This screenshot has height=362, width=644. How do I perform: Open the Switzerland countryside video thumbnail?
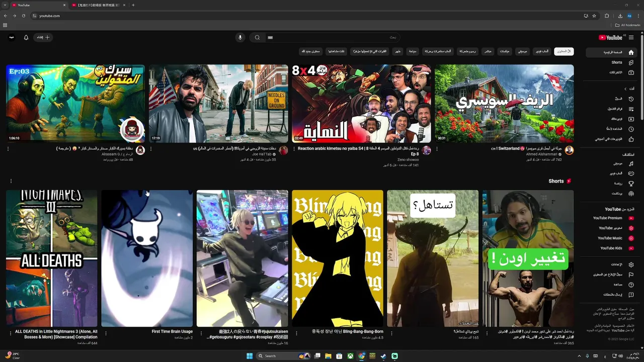tap(504, 104)
